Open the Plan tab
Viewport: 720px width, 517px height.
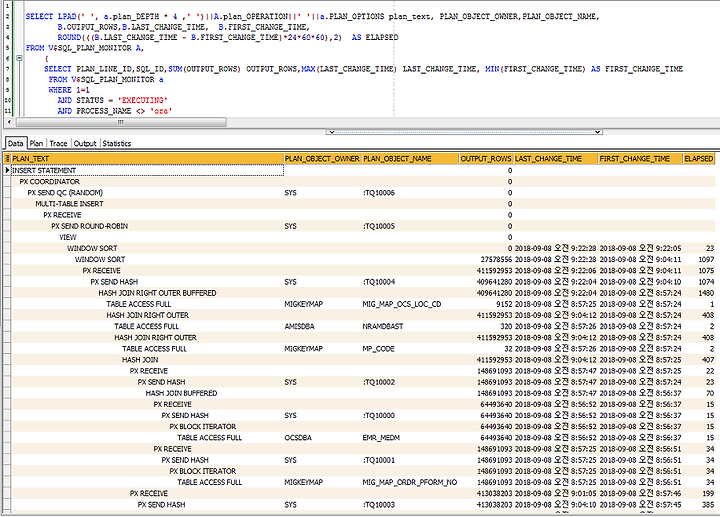[x=36, y=143]
